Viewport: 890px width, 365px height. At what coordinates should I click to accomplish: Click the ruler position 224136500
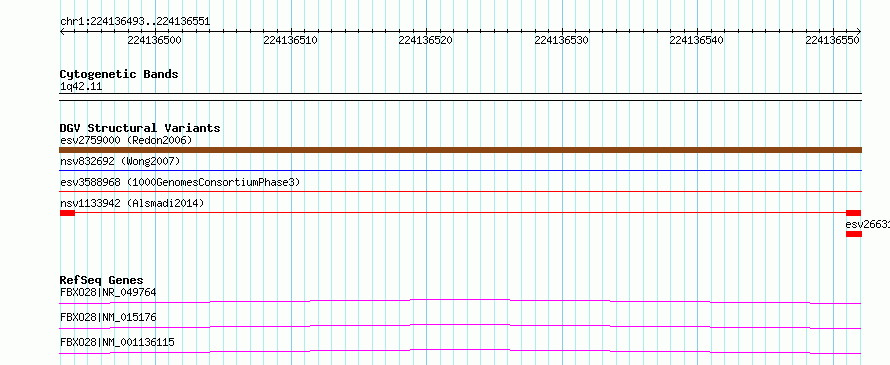click(x=154, y=40)
